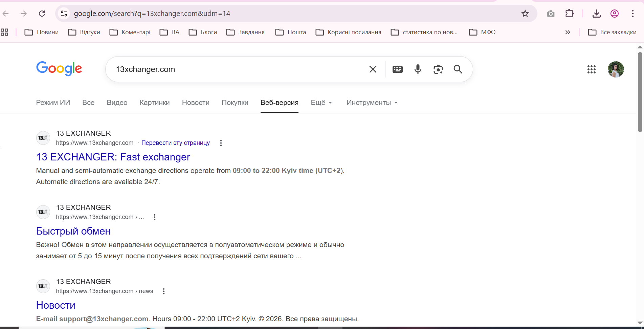The height and width of the screenshot is (329, 644).
Task: Open options for the Быстрый обмен result
Action: click(155, 217)
